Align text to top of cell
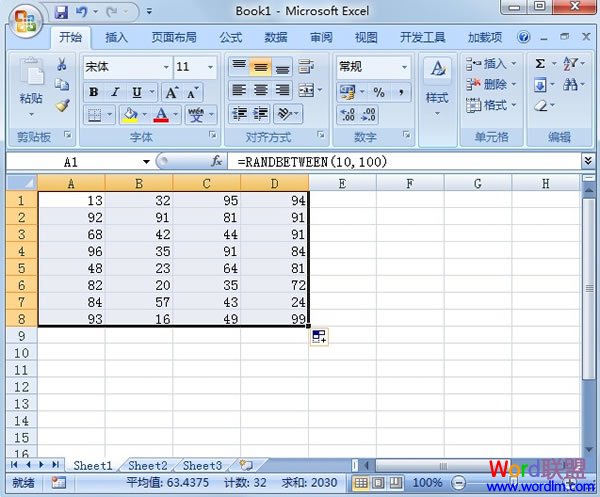Viewport: 600px width, 497px height. coord(240,66)
